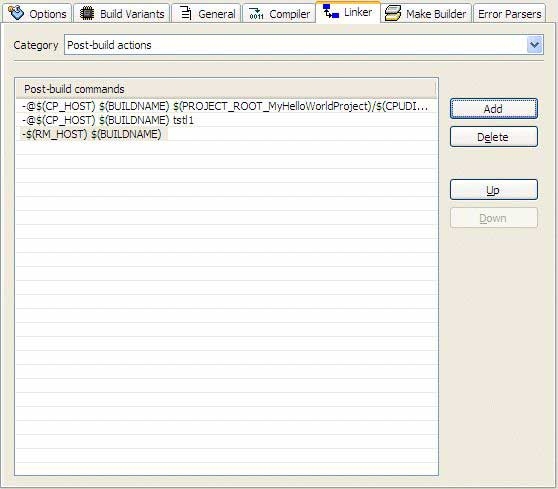Screen dimensions: 558x489
Task: Click the disabled Down button
Action: pyautogui.click(x=494, y=218)
